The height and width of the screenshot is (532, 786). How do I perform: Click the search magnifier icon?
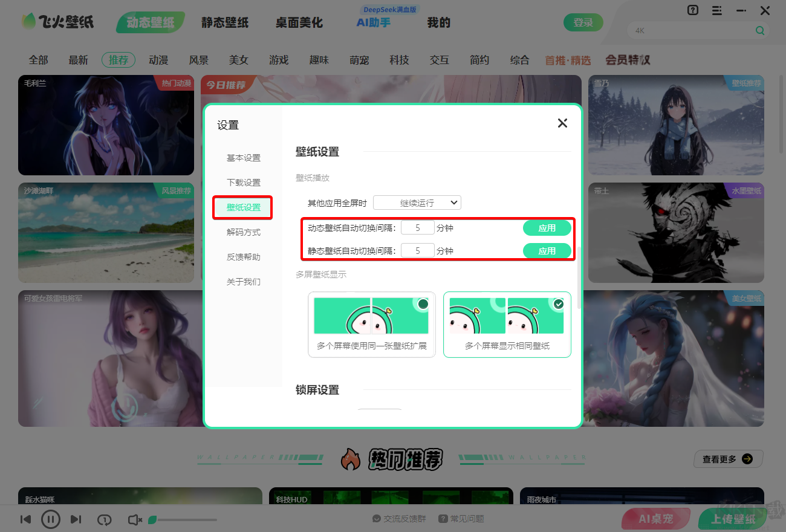(x=760, y=30)
